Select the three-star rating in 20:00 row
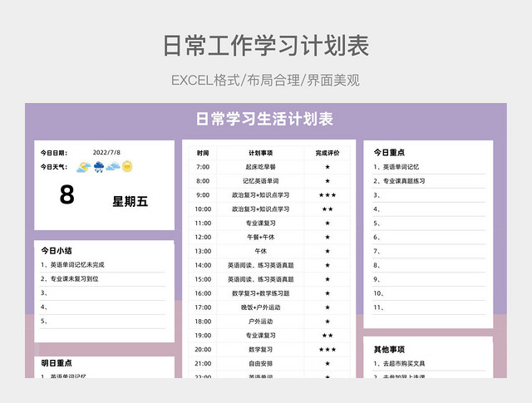 (x=328, y=349)
